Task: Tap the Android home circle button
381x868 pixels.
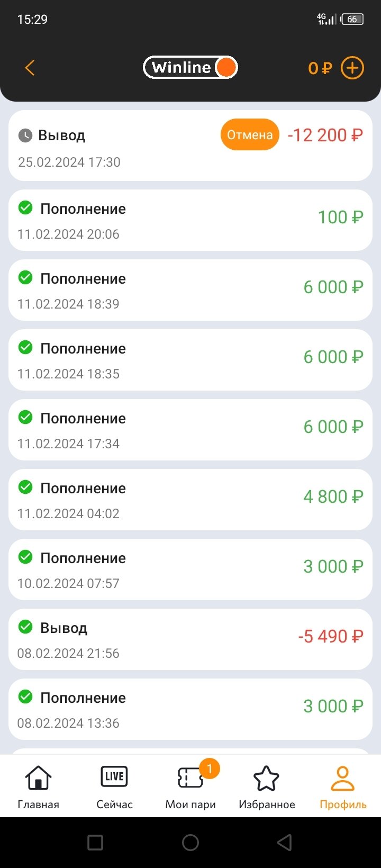Action: [190, 843]
